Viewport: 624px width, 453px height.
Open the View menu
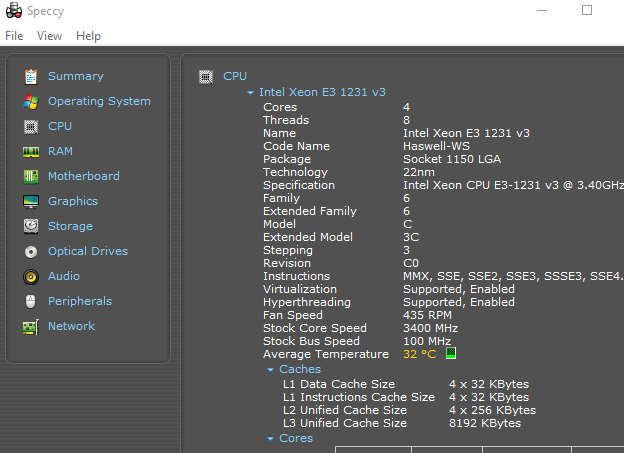(x=49, y=36)
